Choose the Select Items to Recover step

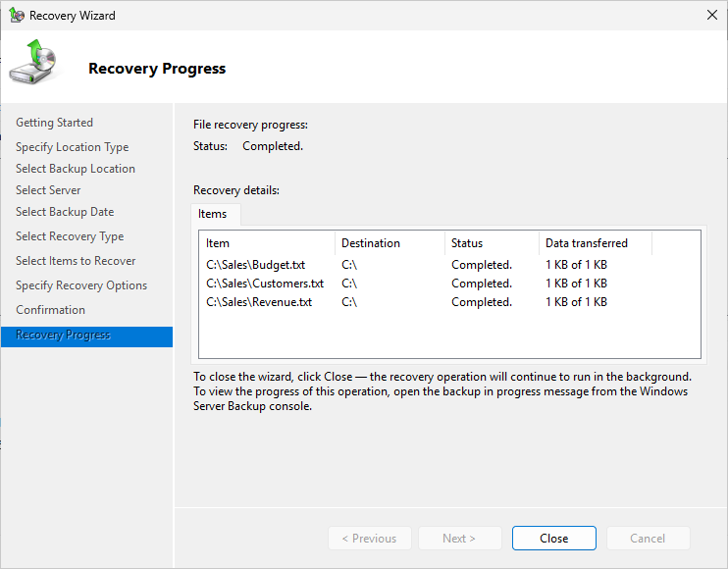[x=76, y=261]
